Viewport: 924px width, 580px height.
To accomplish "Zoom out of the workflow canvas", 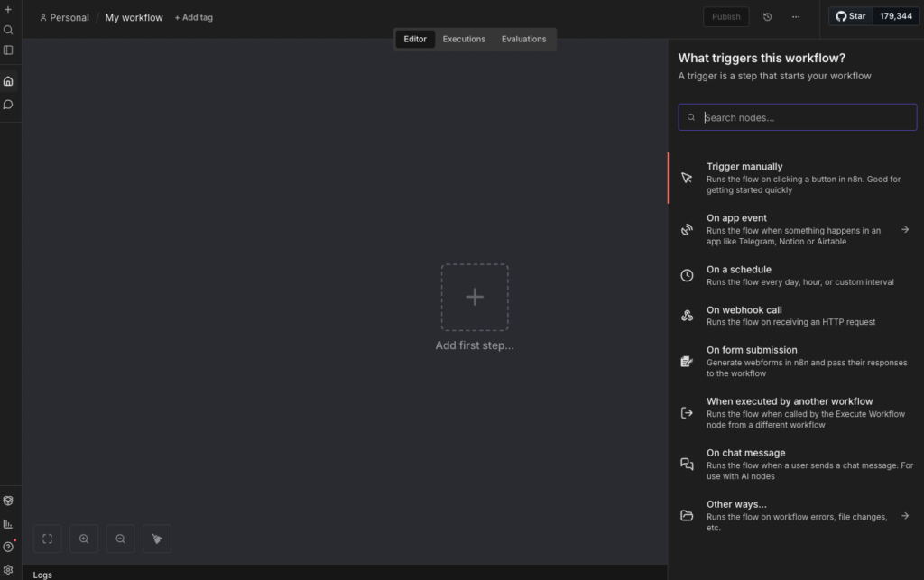I will pyautogui.click(x=120, y=539).
